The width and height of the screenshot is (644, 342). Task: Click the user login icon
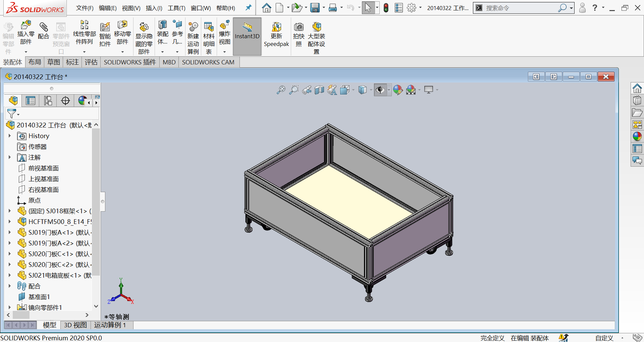click(582, 8)
